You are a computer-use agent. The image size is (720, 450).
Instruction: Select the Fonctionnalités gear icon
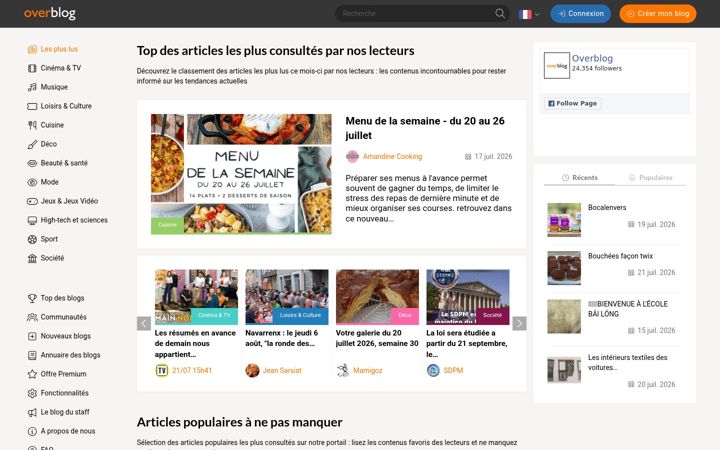pyautogui.click(x=32, y=393)
